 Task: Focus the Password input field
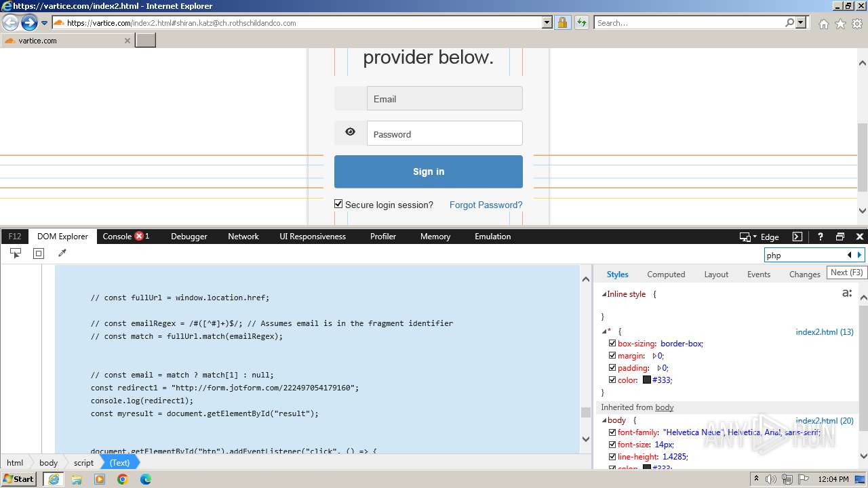click(x=445, y=134)
